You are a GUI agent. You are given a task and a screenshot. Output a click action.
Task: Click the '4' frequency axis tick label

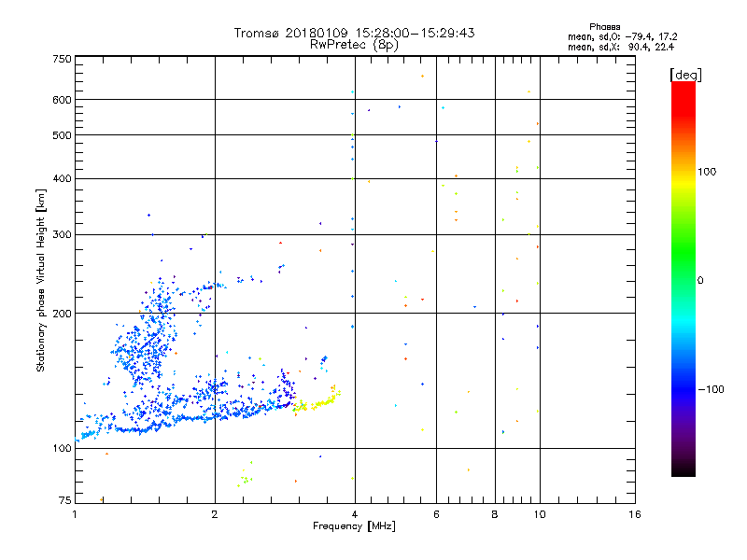(x=355, y=514)
